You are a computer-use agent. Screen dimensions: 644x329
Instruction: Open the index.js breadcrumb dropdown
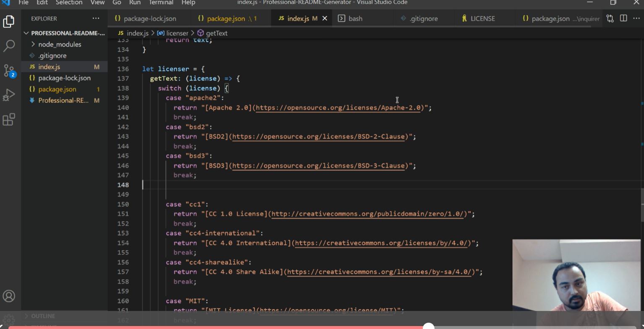(x=133, y=33)
